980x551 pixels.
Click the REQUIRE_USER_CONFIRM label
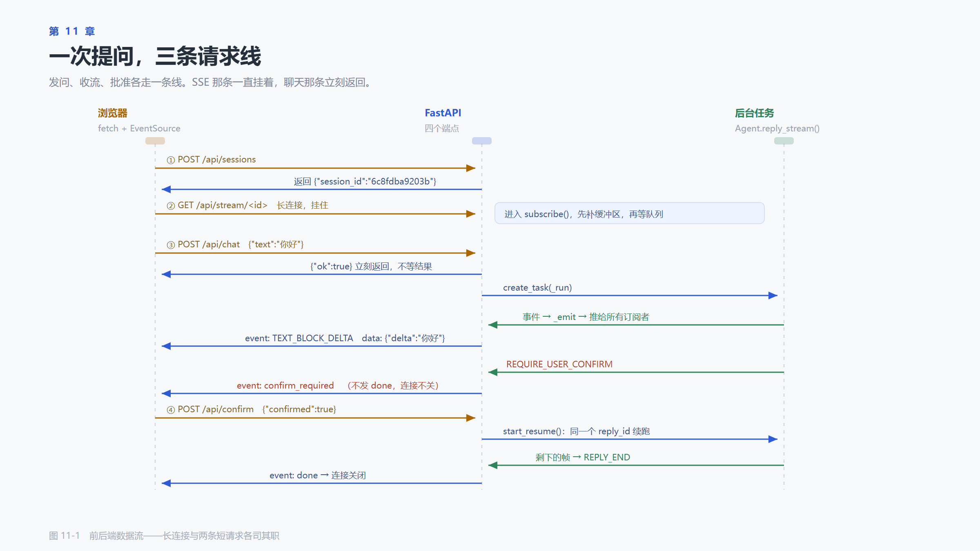[x=559, y=364]
